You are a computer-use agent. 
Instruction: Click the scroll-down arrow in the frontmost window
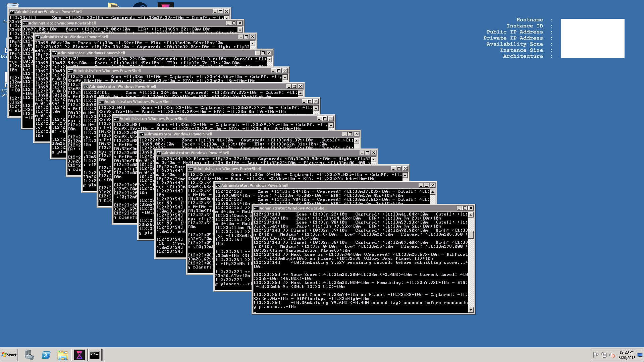tap(472, 311)
